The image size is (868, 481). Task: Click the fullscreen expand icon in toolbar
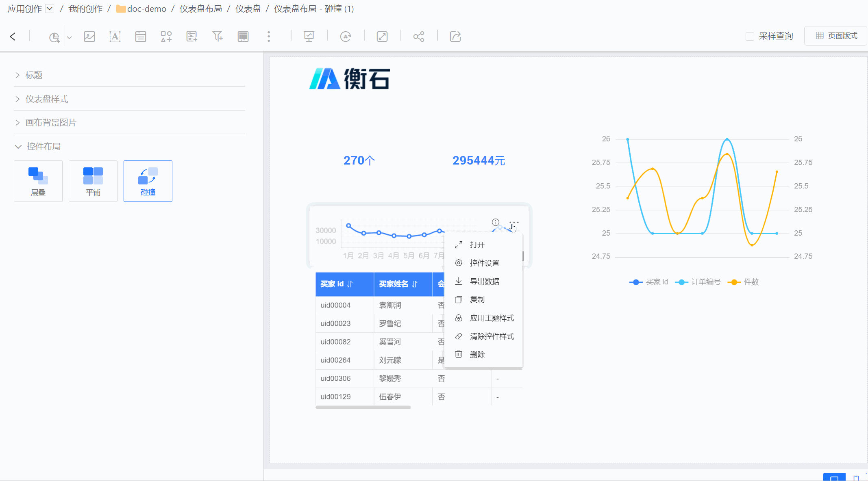point(382,37)
